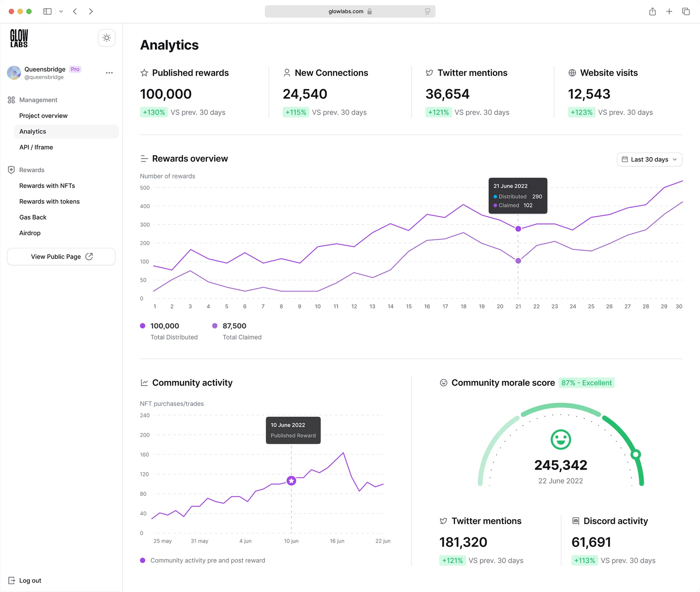This screenshot has width=700, height=592.
Task: Click the star marker on Community activity chart
Action: click(x=291, y=481)
